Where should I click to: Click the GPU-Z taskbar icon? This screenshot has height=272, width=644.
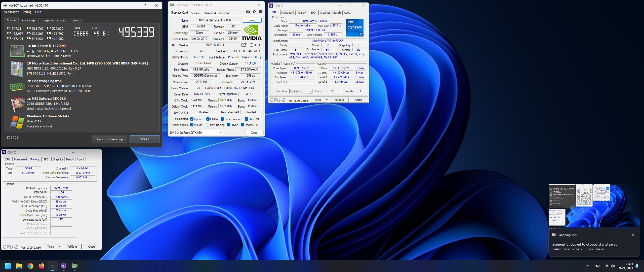(75, 266)
